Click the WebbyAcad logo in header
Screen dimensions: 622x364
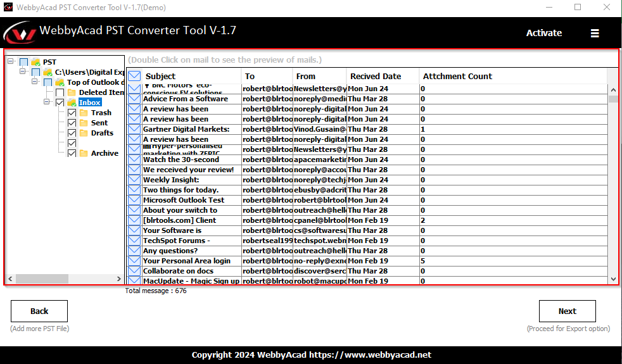pyautogui.click(x=20, y=33)
